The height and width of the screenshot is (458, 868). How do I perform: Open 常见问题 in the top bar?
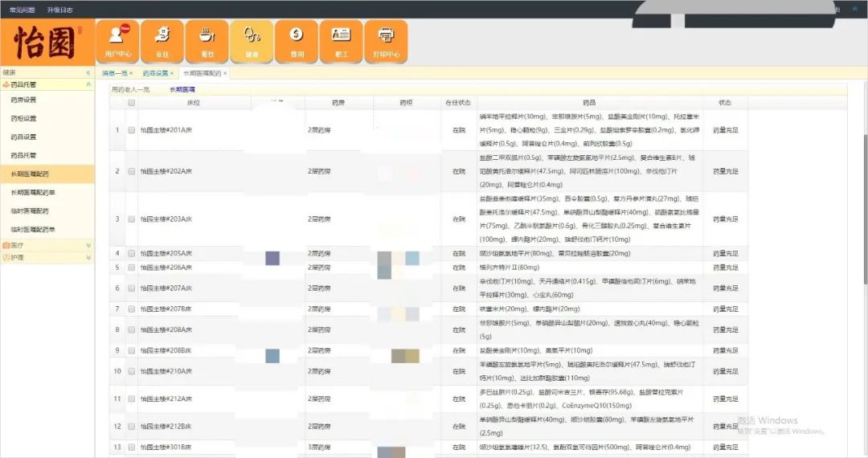(23, 10)
